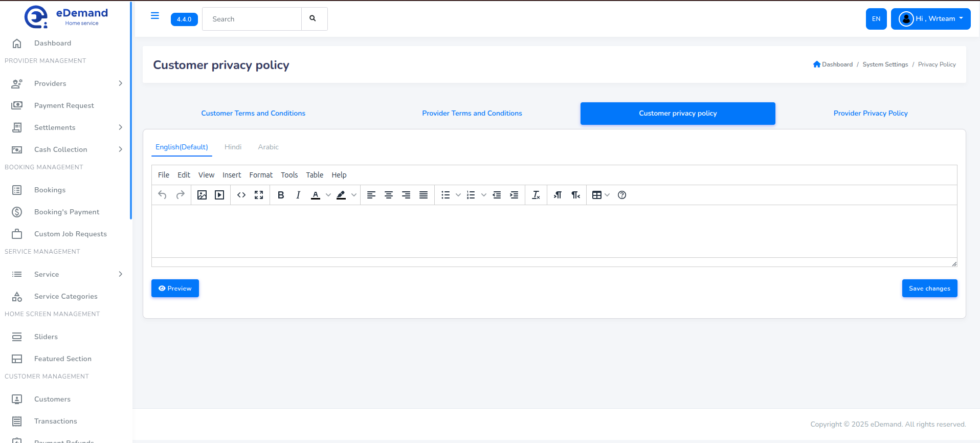
Task: Toggle fullscreen editor mode
Action: [259, 195]
